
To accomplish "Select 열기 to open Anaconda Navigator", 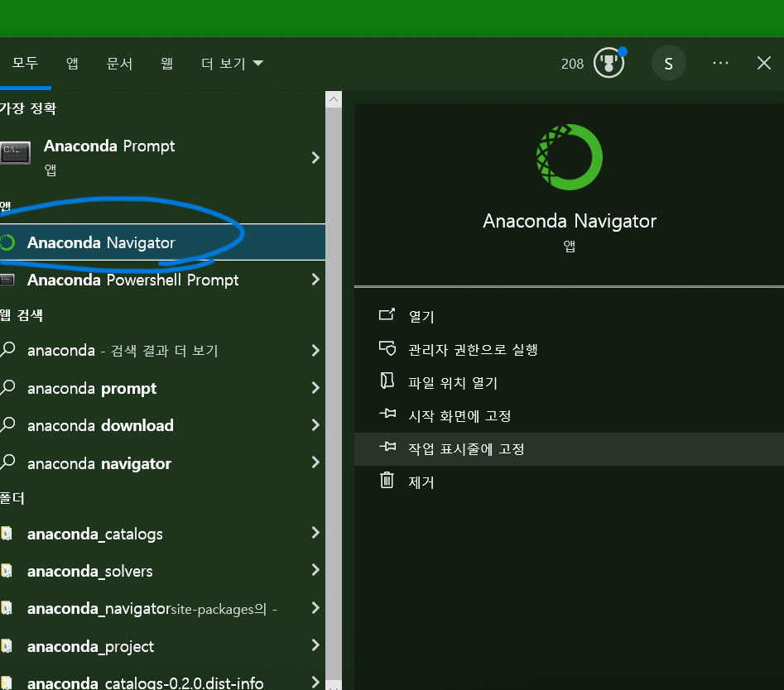I will 569,316.
